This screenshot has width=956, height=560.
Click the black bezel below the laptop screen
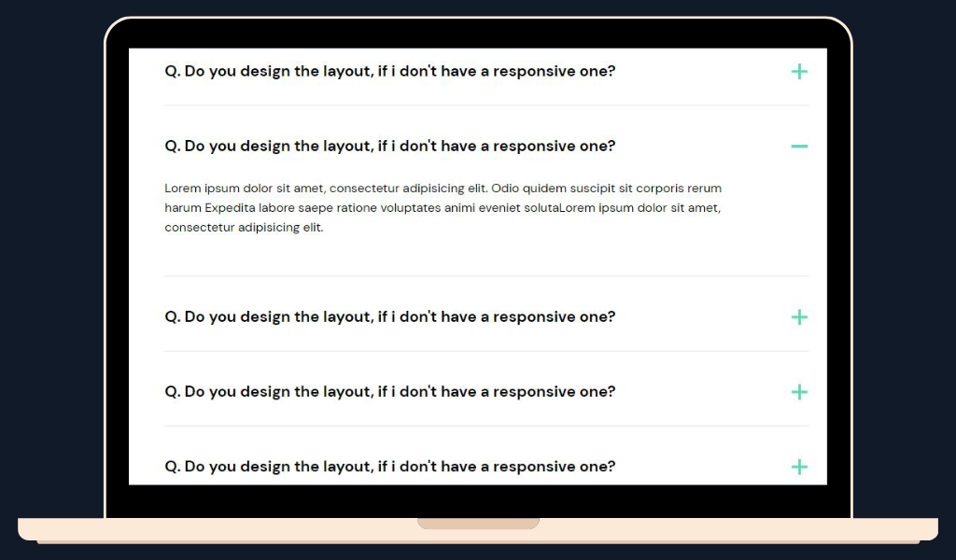coord(478,501)
